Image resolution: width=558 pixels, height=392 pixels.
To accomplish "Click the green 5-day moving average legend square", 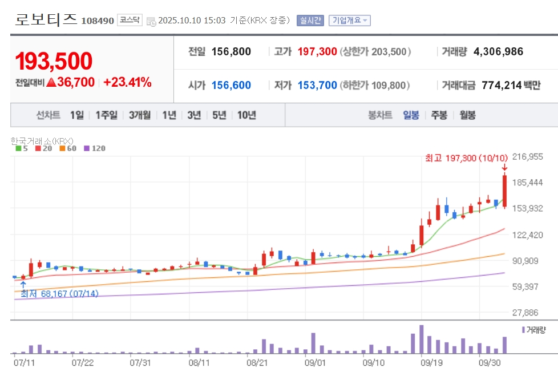I will 18,148.
